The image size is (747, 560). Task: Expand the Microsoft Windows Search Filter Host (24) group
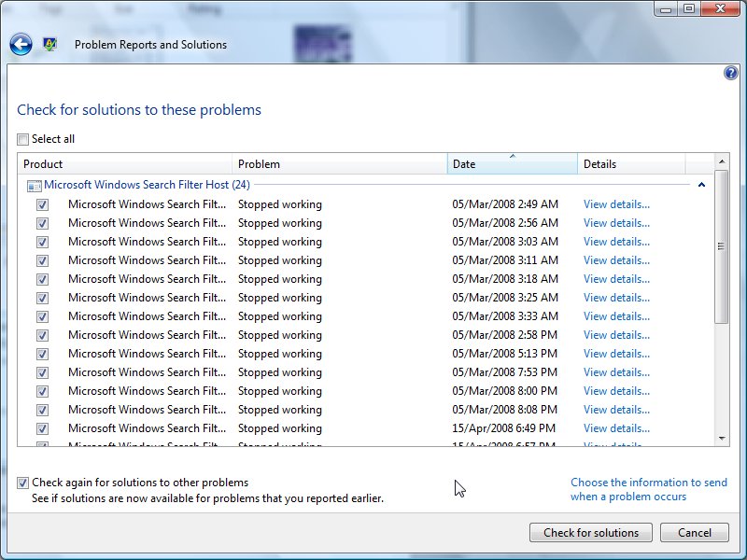pyautogui.click(x=147, y=185)
